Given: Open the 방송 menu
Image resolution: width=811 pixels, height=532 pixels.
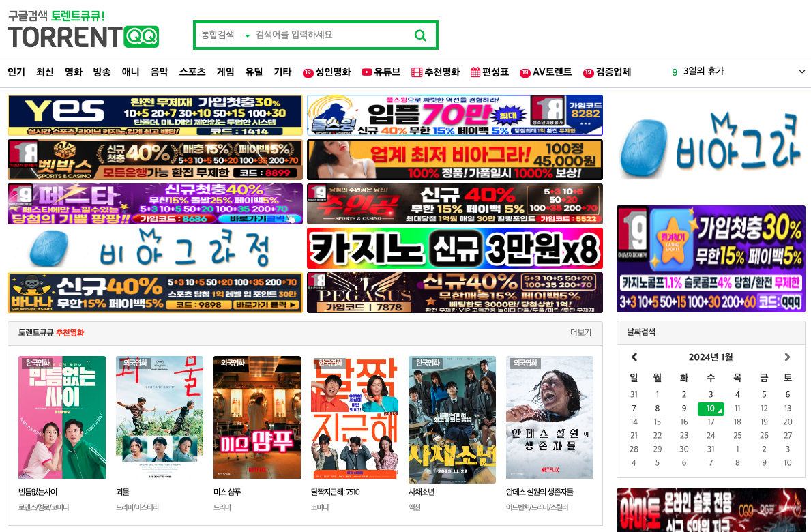Looking at the screenshot, I should 102,72.
